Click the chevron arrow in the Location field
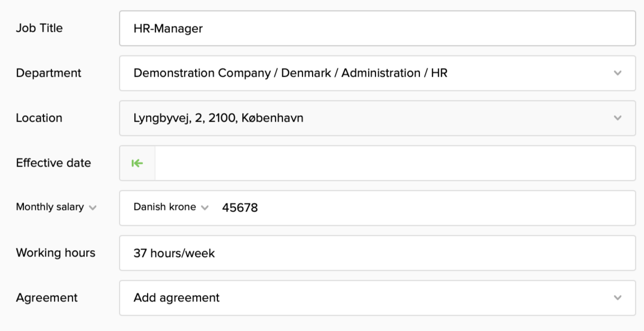 [x=618, y=118]
